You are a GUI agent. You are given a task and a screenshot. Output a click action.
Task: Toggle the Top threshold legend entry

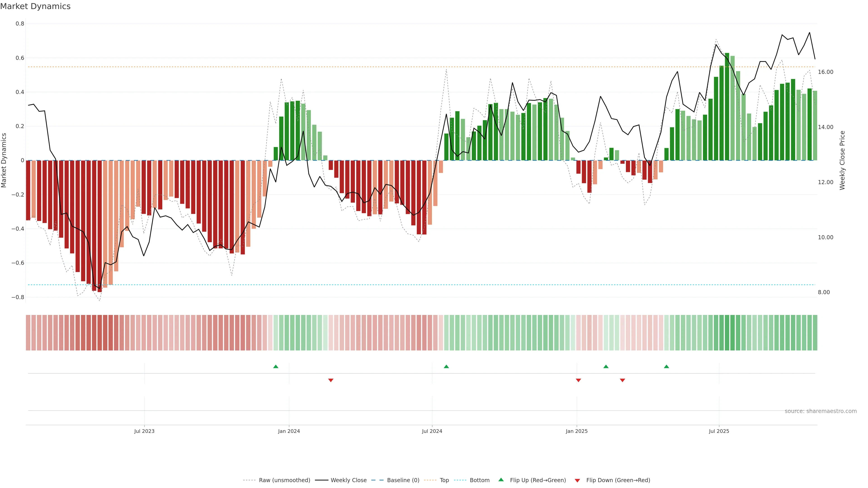[444, 480]
